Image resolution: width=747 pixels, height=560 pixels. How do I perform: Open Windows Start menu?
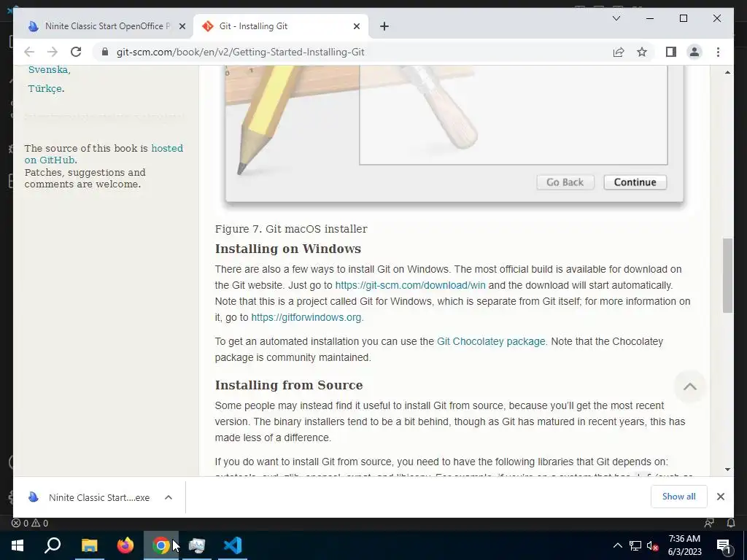(x=18, y=545)
